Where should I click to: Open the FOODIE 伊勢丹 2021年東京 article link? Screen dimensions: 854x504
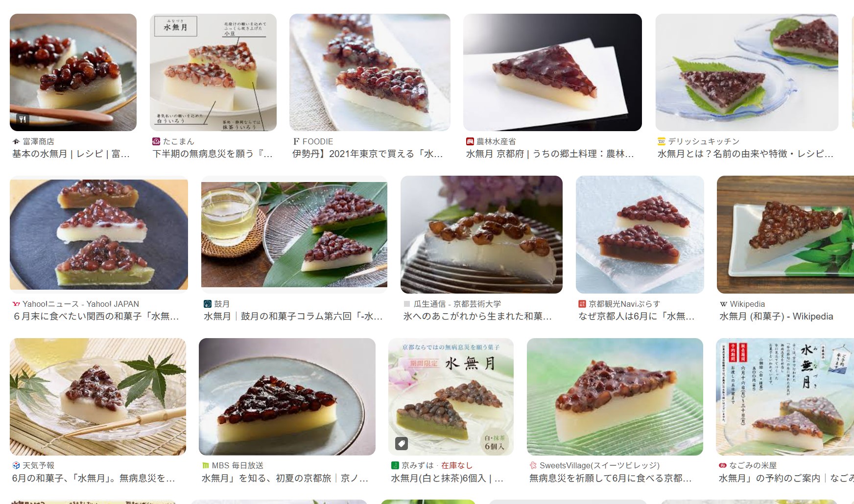[x=367, y=154]
